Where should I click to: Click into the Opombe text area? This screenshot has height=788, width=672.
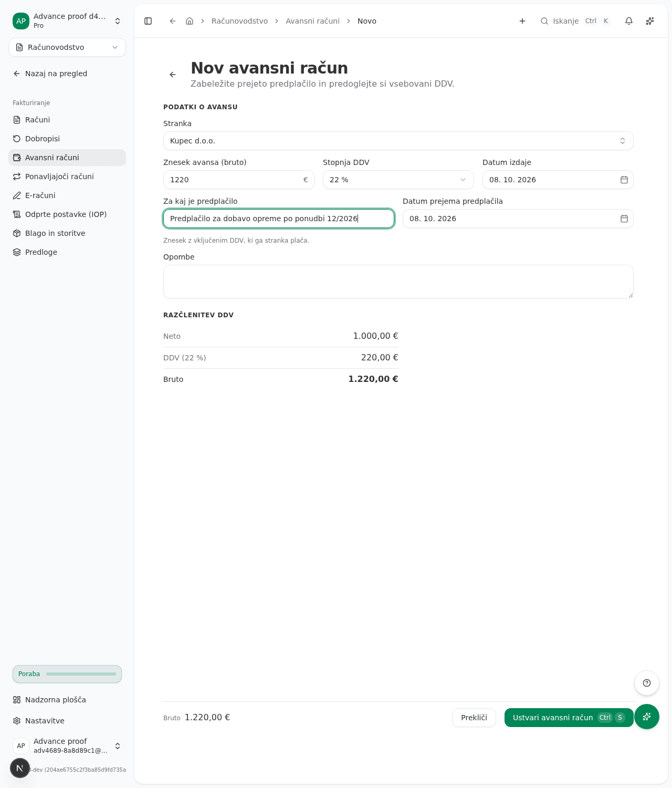[x=398, y=282]
